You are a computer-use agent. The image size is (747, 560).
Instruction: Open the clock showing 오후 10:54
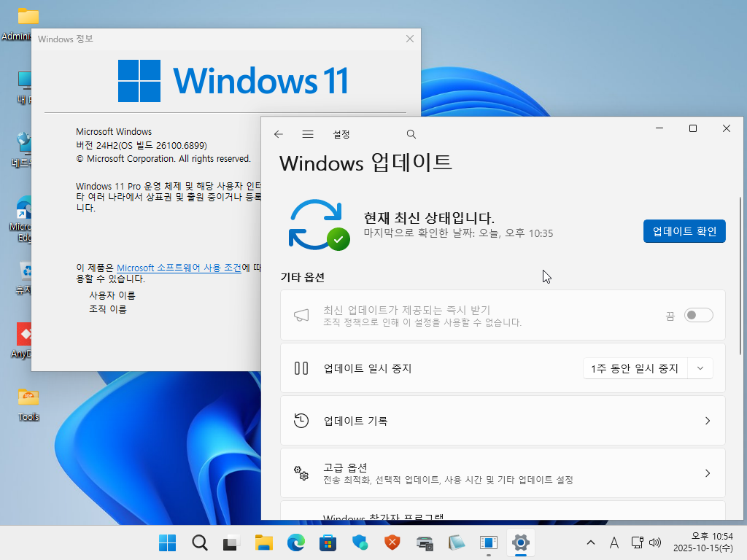pyautogui.click(x=703, y=542)
